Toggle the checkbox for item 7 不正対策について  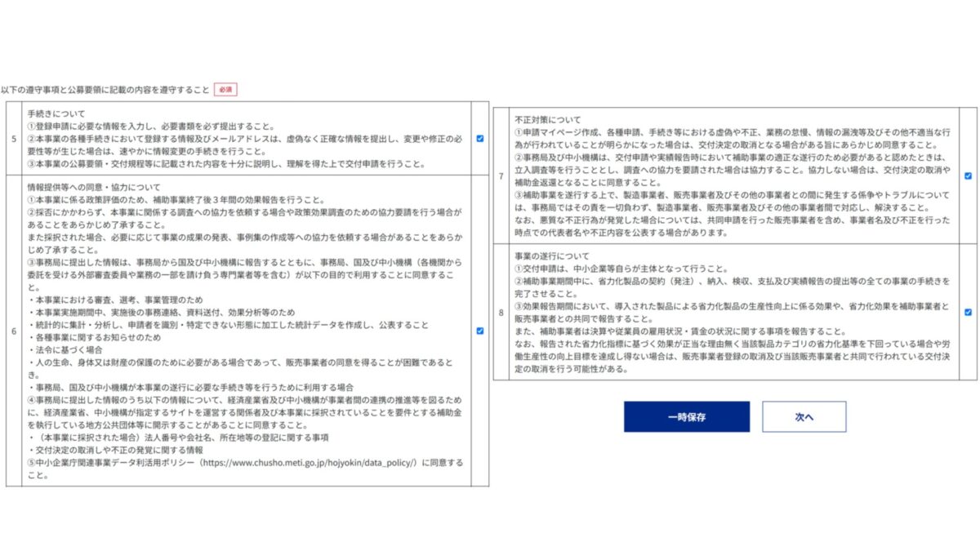coord(968,176)
